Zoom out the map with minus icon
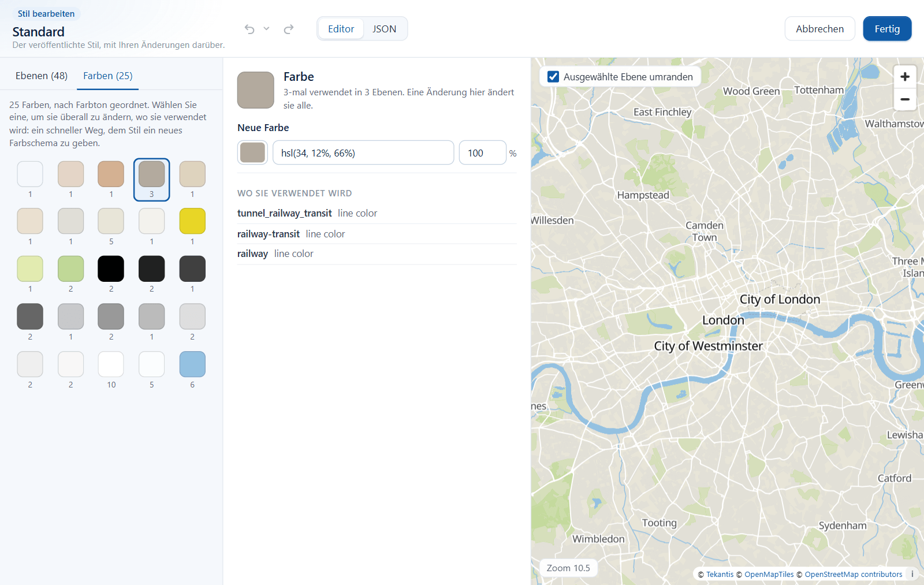 pos(905,99)
